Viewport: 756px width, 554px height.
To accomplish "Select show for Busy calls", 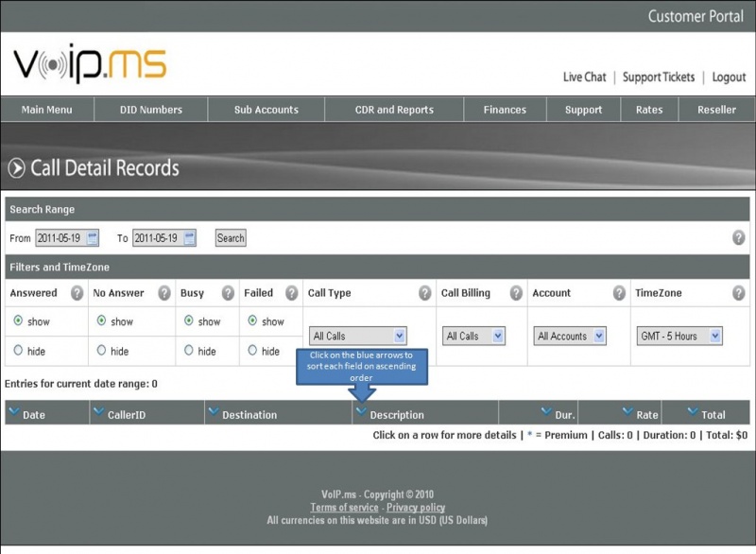I will pyautogui.click(x=188, y=320).
